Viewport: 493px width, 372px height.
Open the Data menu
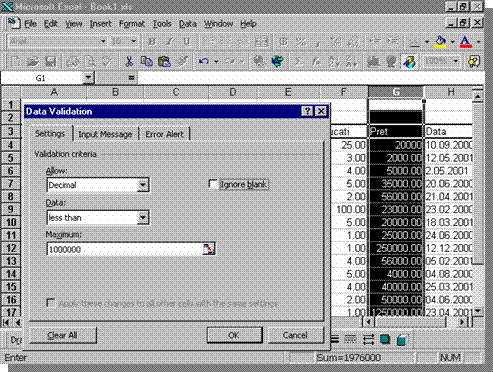187,24
